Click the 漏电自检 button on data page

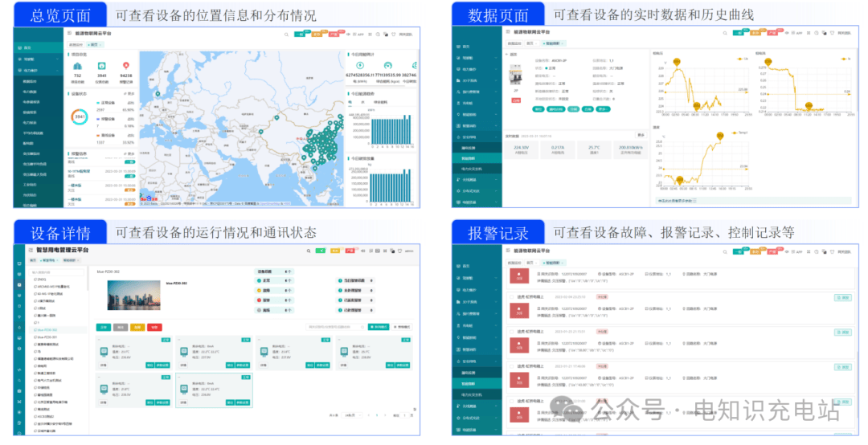pyautogui.click(x=556, y=109)
